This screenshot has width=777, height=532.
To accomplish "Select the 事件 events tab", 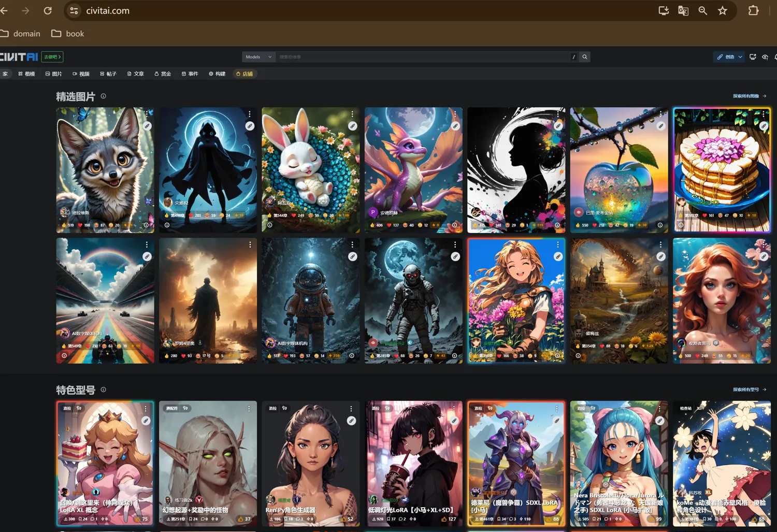I will 190,74.
